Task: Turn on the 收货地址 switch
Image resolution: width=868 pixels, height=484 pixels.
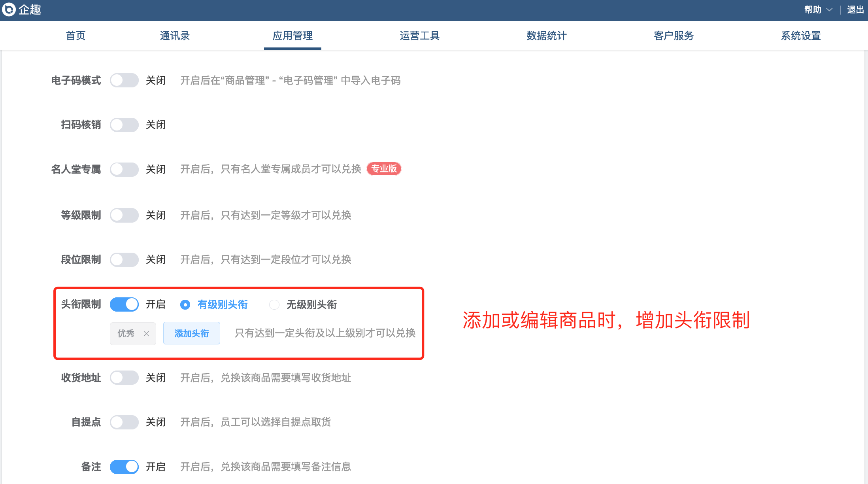Action: (124, 378)
